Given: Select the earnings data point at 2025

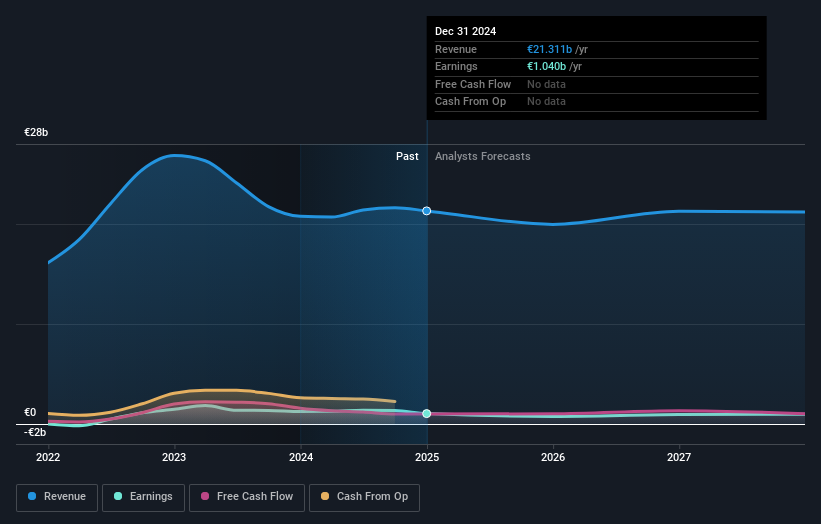Looking at the screenshot, I should click(x=427, y=414).
